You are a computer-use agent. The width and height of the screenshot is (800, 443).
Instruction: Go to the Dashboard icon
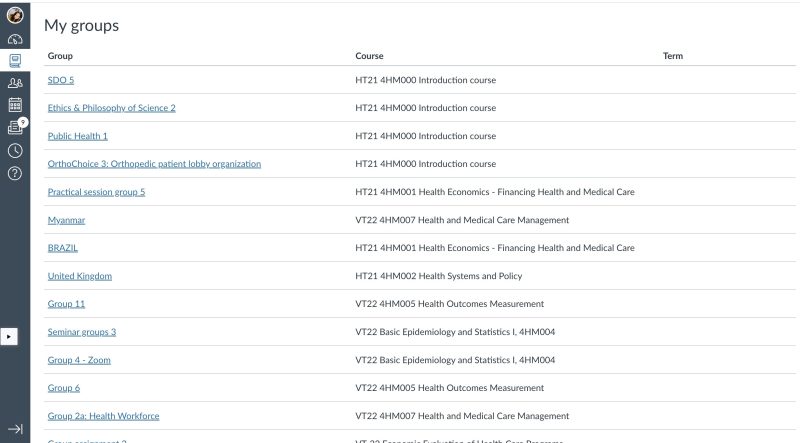pyautogui.click(x=15, y=39)
